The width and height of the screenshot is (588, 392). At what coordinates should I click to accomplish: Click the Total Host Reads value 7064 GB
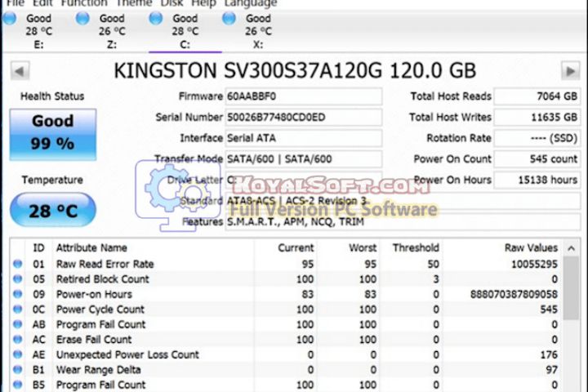click(537, 96)
